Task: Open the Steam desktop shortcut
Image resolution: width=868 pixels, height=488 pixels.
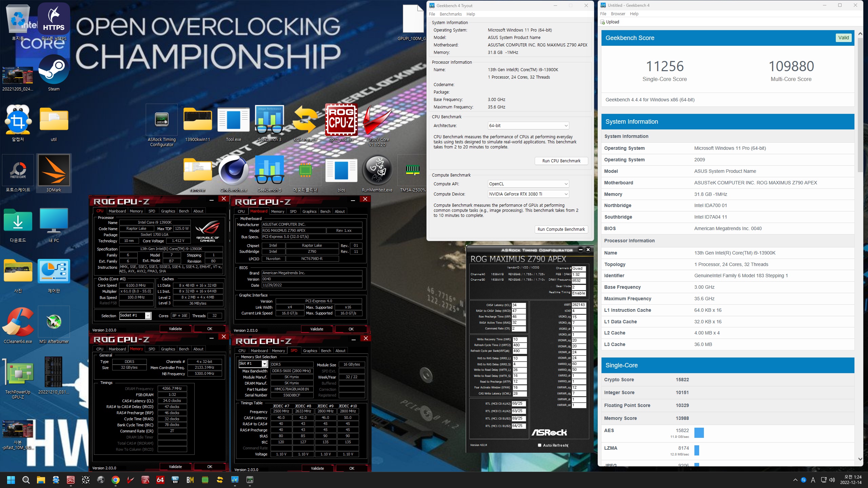Action: click(54, 73)
